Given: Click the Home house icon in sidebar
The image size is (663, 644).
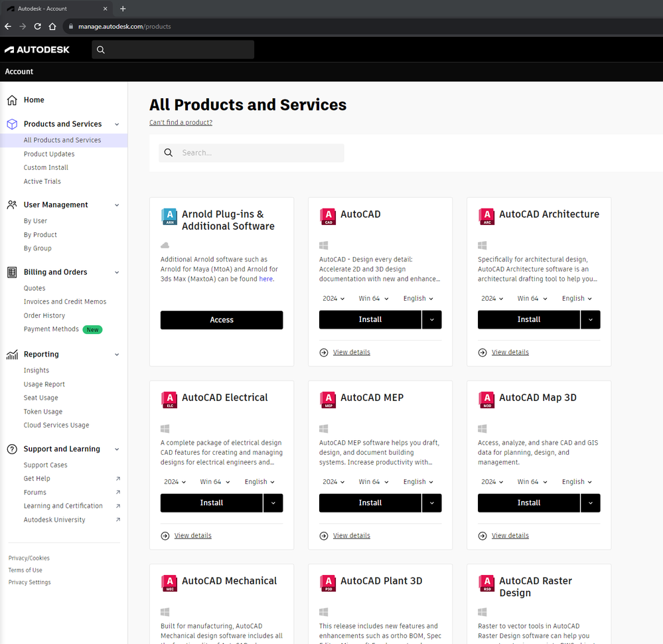Looking at the screenshot, I should (x=12, y=100).
